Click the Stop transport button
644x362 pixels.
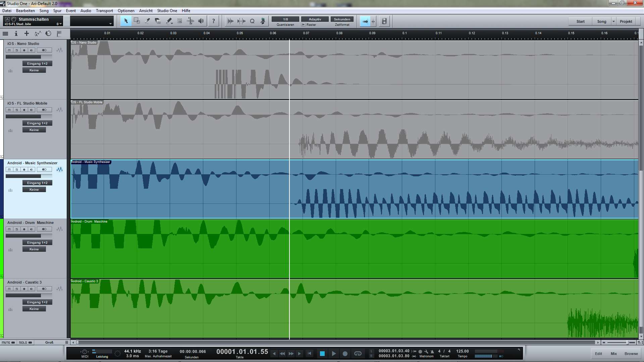coord(322,354)
